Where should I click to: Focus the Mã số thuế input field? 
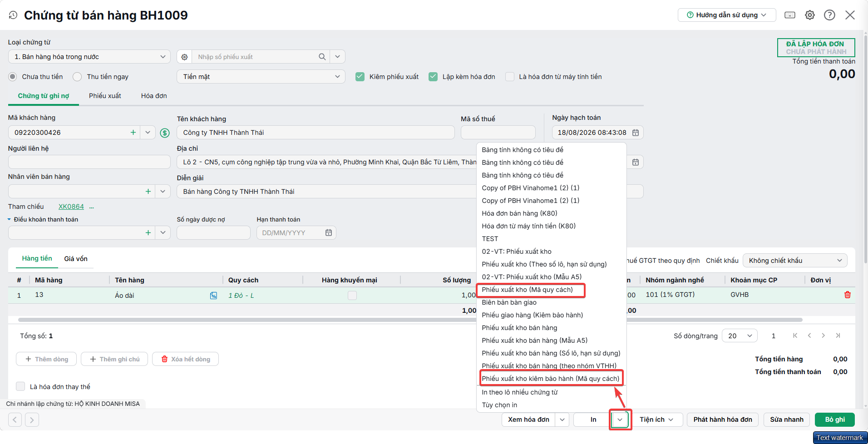[498, 133]
